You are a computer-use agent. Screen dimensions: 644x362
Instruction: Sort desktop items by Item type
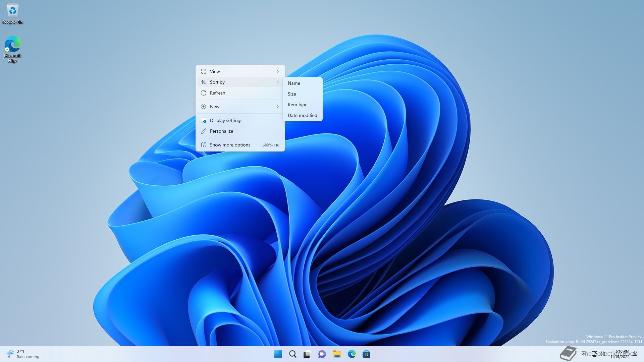coord(303,105)
